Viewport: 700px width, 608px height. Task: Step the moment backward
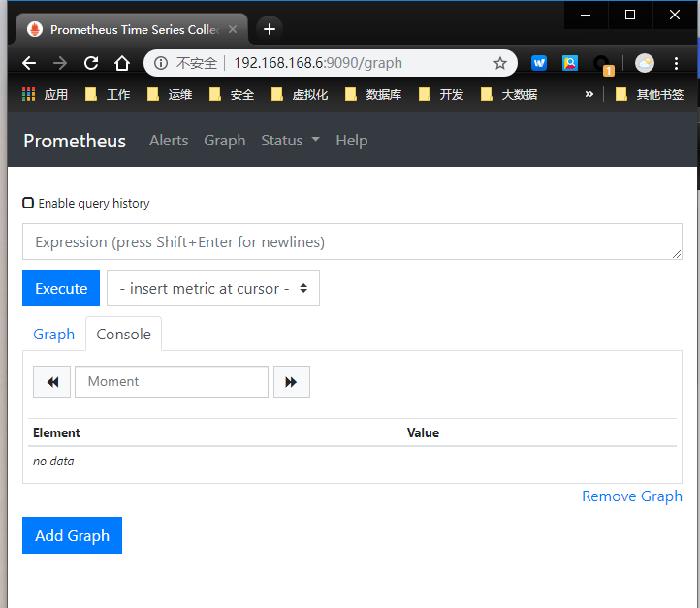pos(51,382)
